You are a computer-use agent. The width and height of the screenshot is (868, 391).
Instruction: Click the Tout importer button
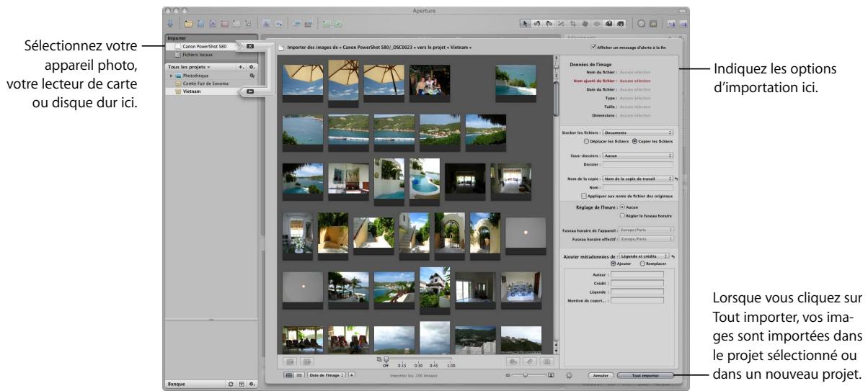(x=644, y=376)
